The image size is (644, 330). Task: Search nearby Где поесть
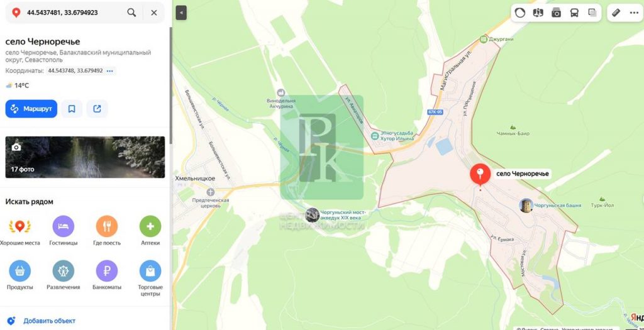tap(107, 231)
